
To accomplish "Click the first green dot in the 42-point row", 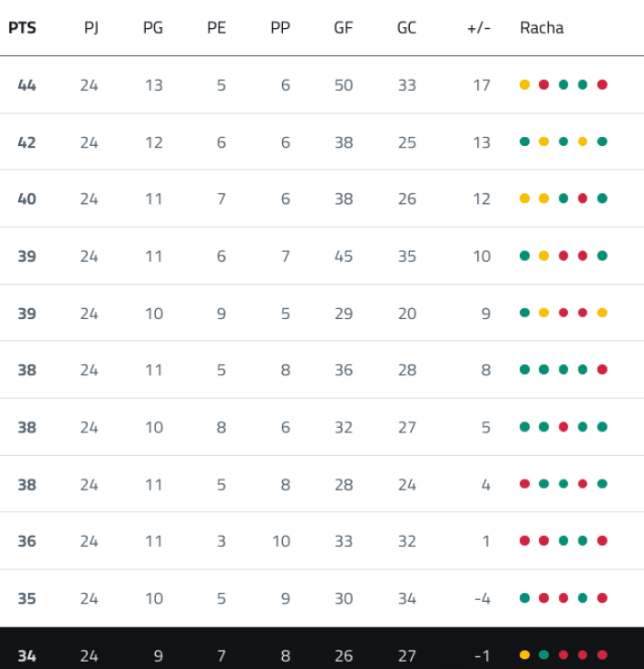I will [x=524, y=142].
